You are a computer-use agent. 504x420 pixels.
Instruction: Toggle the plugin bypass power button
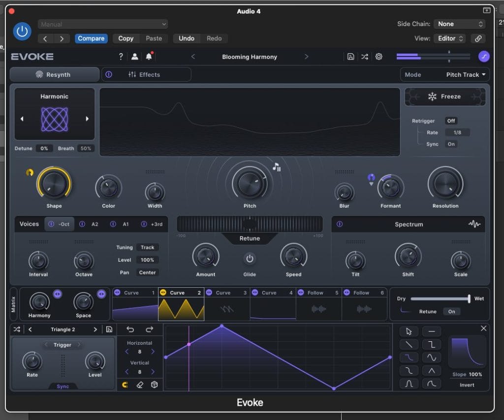pyautogui.click(x=22, y=31)
